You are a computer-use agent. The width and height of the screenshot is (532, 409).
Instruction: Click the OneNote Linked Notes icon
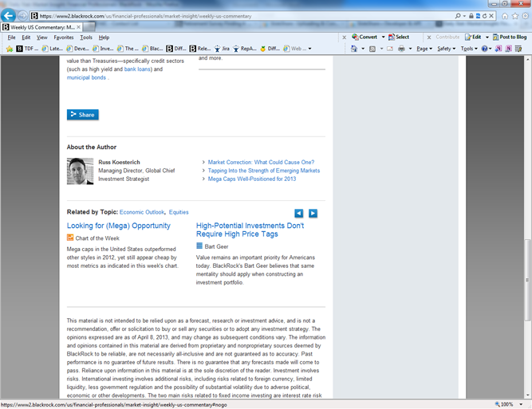click(x=508, y=49)
